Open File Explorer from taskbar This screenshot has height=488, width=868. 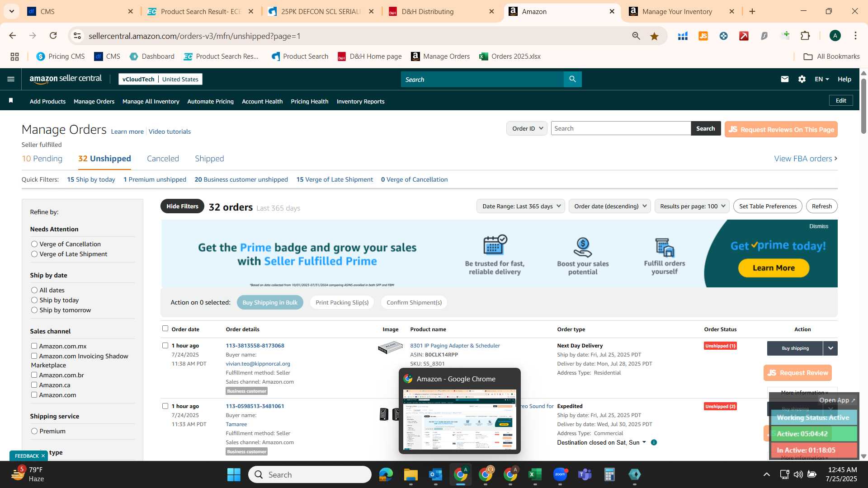410,474
